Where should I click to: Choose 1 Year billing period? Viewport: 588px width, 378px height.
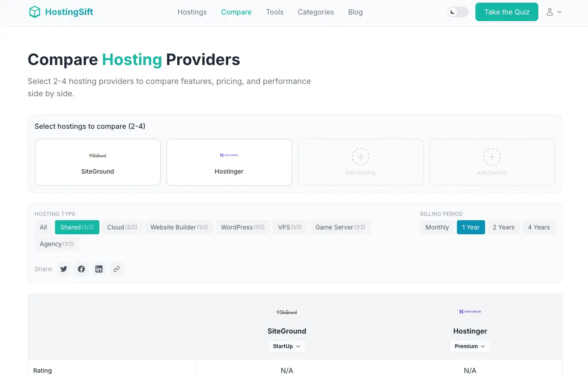pyautogui.click(x=471, y=227)
